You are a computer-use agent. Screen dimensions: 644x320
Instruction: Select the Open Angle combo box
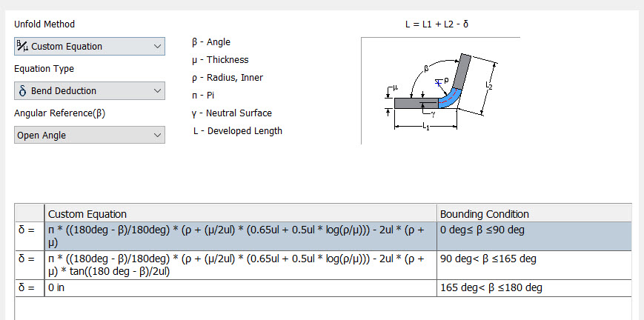click(x=90, y=135)
